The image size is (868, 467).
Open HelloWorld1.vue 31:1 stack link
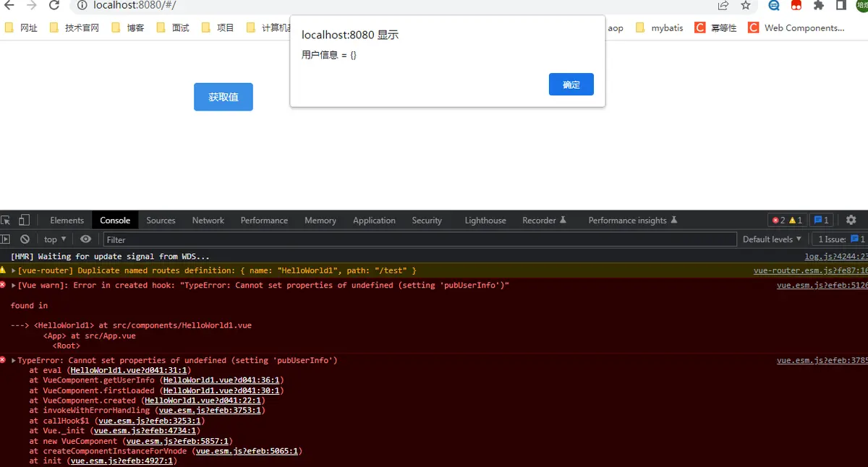(x=128, y=370)
